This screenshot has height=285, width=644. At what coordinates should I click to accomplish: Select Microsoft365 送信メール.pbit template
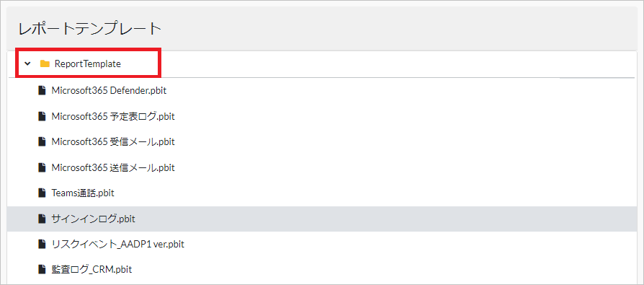113,167
